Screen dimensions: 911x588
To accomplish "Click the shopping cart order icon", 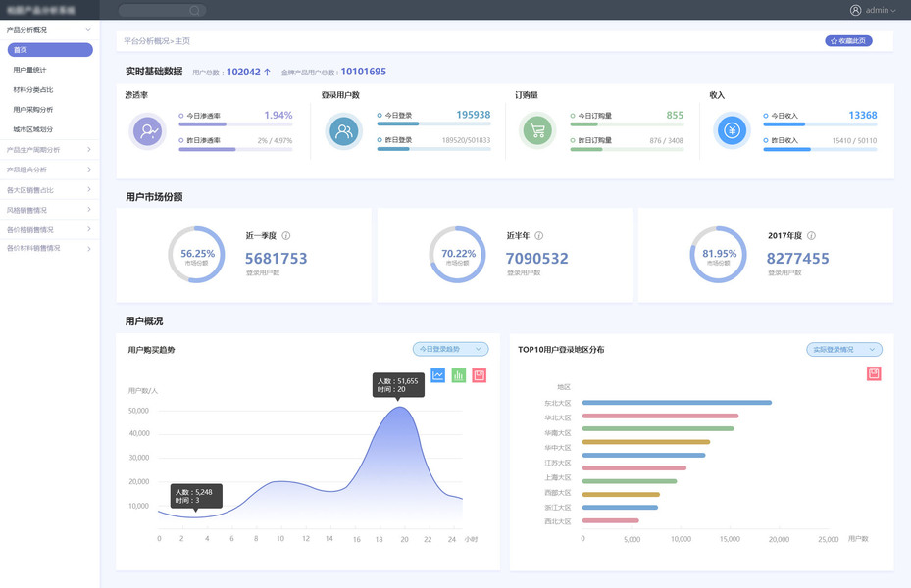I will (x=537, y=130).
